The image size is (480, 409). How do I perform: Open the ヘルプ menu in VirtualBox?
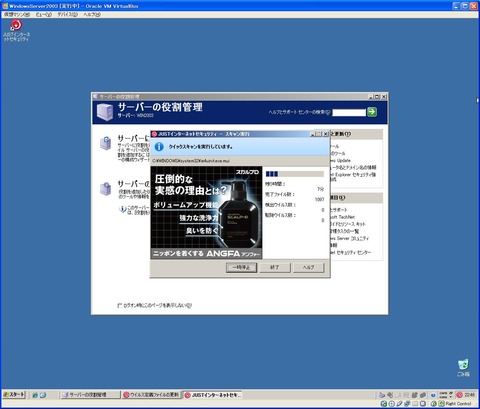coord(92,14)
